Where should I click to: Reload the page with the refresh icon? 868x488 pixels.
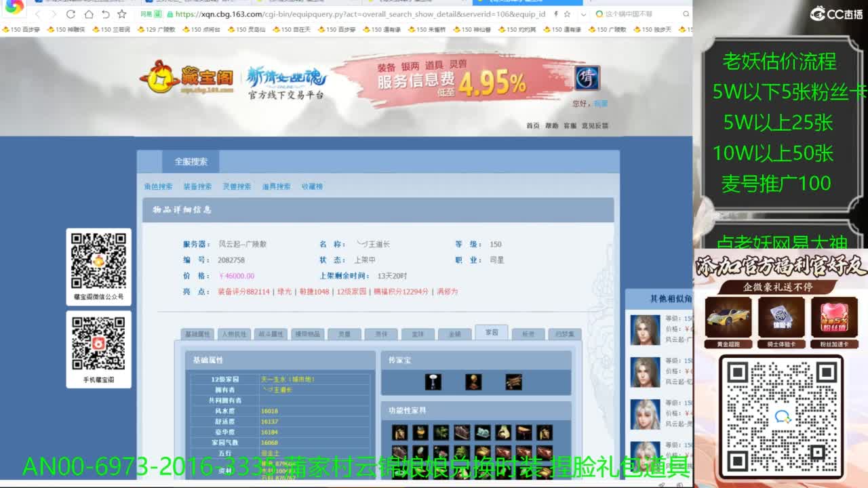(x=72, y=15)
